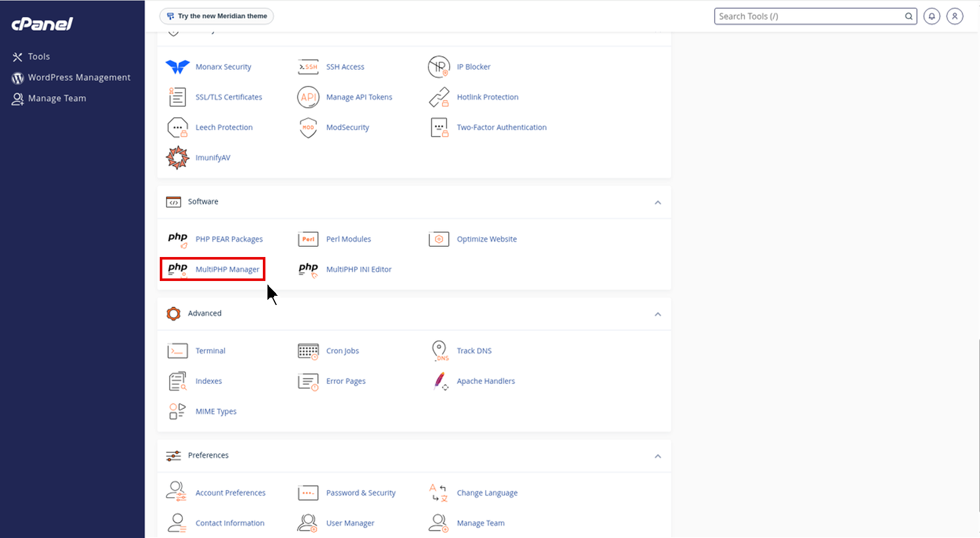Click the Contact Information icon
The height and width of the screenshot is (538, 980).
(x=177, y=523)
